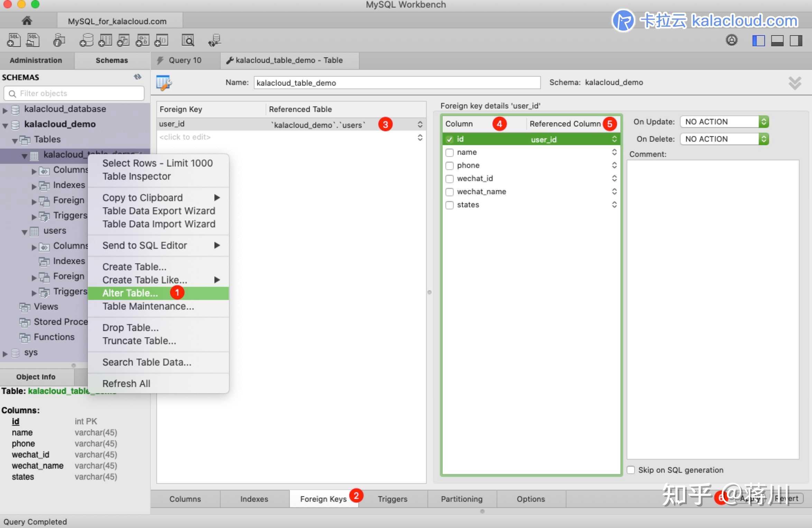Toggle the secondary right sidebar
The height and width of the screenshot is (528, 812).
[796, 40]
